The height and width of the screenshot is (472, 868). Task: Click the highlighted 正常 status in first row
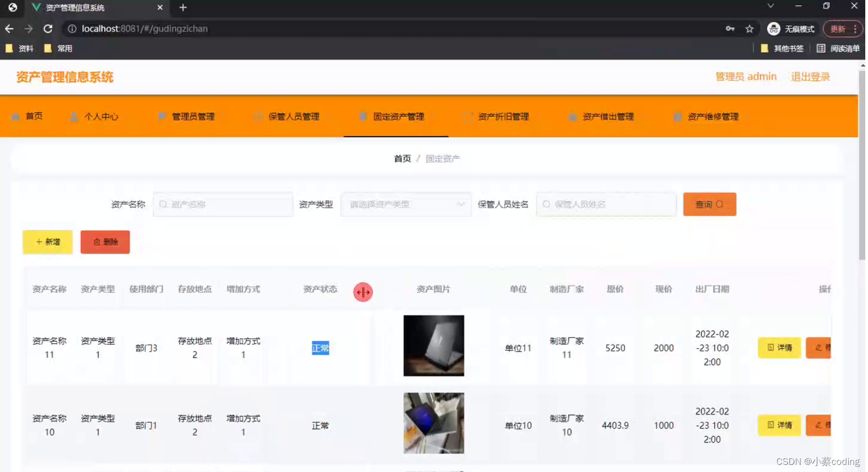[320, 348]
